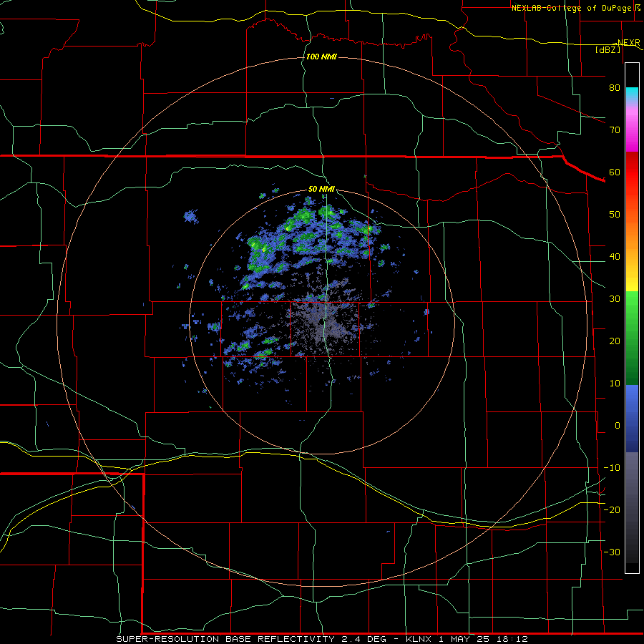Click the gray ground clutter at radar center
644x644 pixels.
(323, 324)
